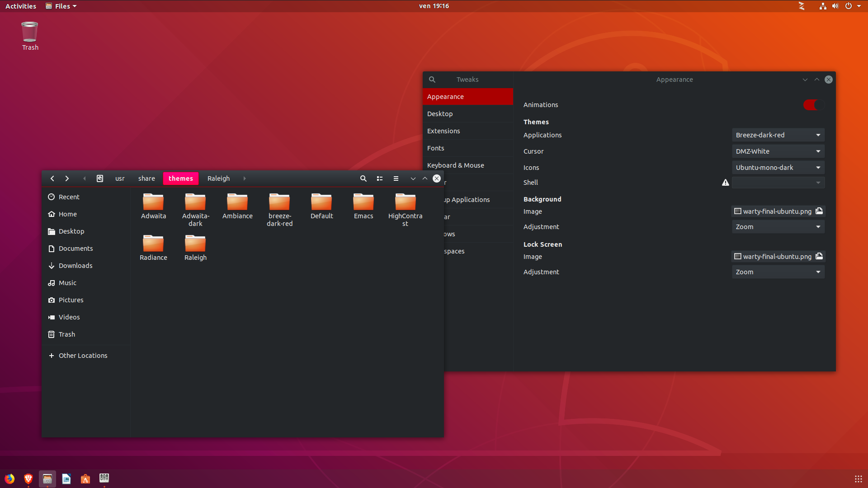Open Home in Files sidebar
The image size is (868, 488).
coord(86,214)
